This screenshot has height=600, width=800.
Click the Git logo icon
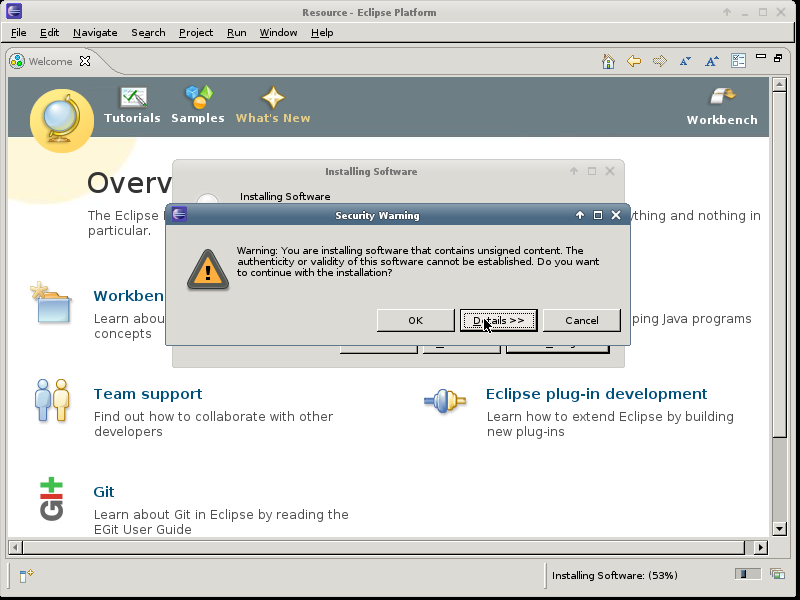[x=52, y=499]
